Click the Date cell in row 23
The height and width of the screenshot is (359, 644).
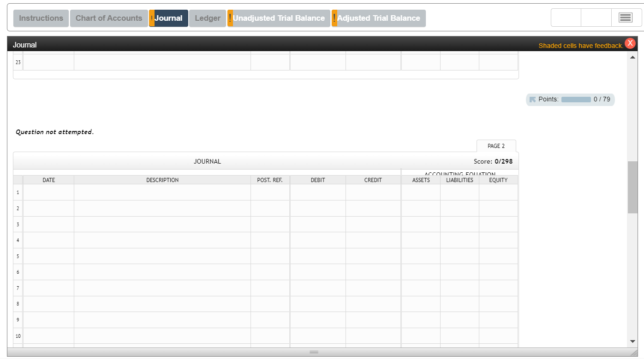pyautogui.click(x=48, y=62)
